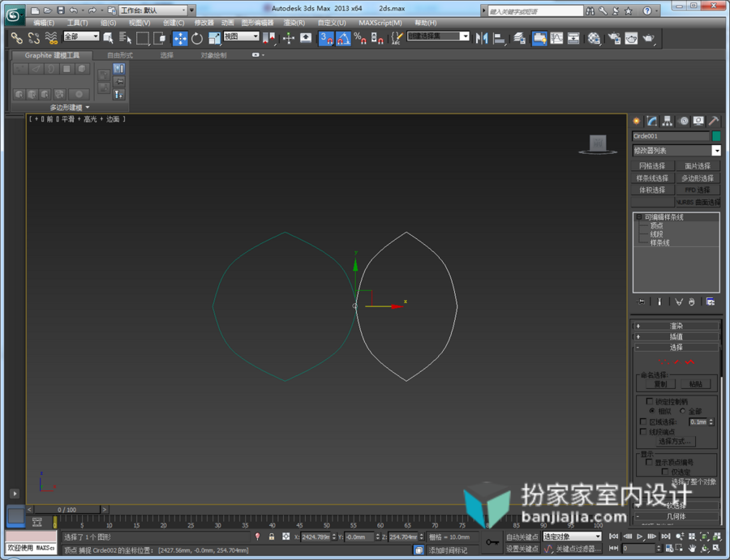730x560 pixels.
Task: Click the 样条线选择 button
Action: tap(652, 178)
